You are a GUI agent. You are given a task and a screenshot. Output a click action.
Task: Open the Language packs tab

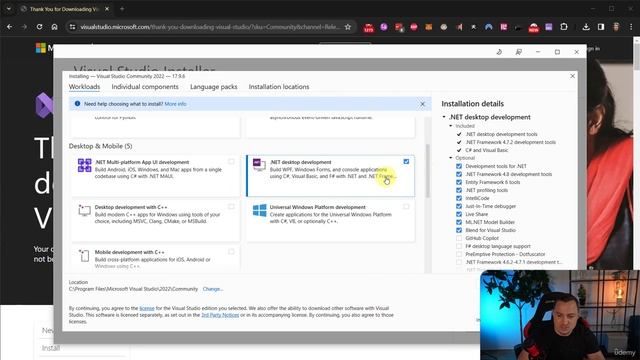(213, 87)
